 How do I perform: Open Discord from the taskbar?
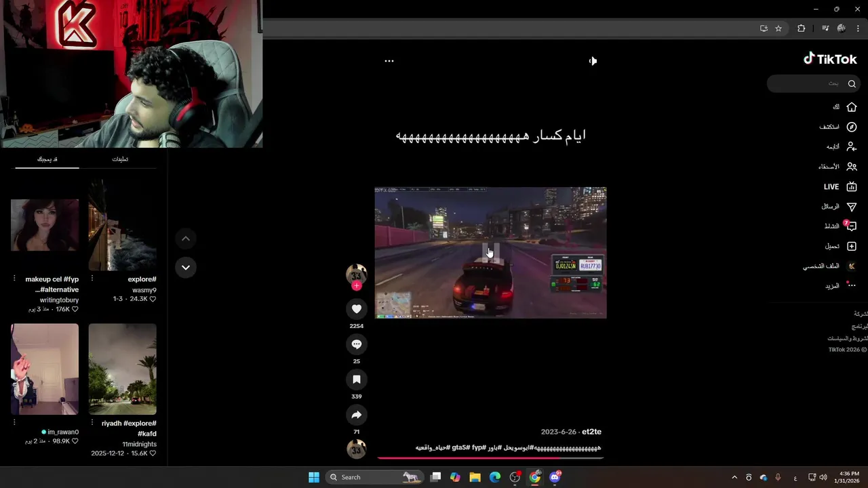point(555,477)
